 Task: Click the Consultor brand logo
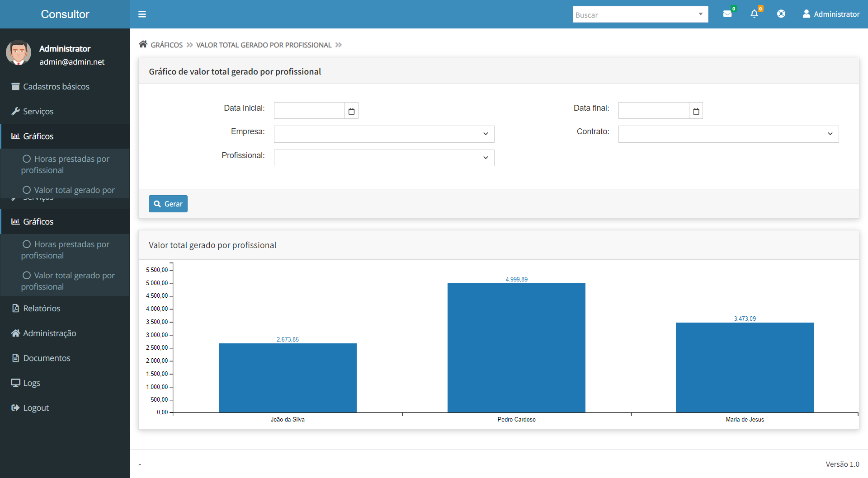click(65, 14)
